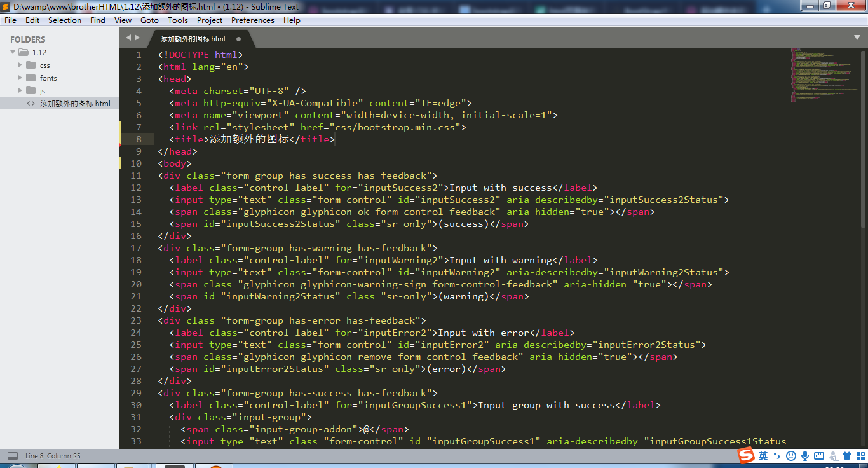Viewport: 868px width, 468px height.
Task: Click the Sublime Text logo in title bar
Action: (x=6, y=6)
